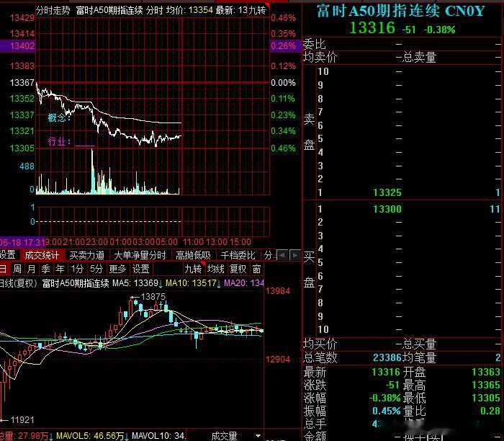The height and width of the screenshot is (441, 504).
Task: Switch K-line period to 月
Action: (31, 269)
